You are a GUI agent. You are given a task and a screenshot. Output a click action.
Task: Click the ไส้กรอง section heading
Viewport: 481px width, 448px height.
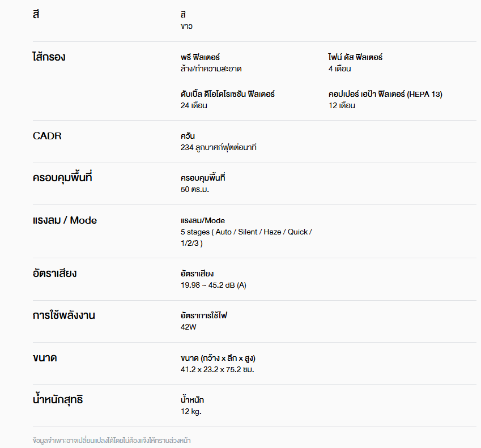49,57
